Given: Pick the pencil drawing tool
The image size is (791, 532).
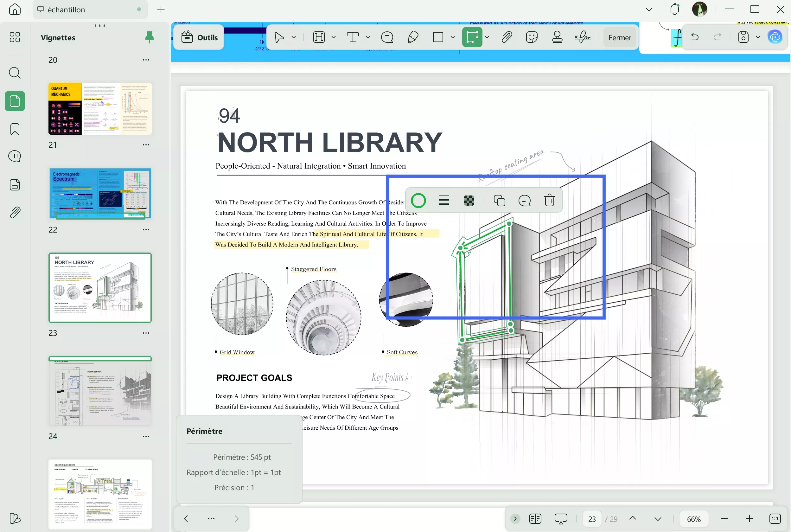Looking at the screenshot, I should (413, 37).
